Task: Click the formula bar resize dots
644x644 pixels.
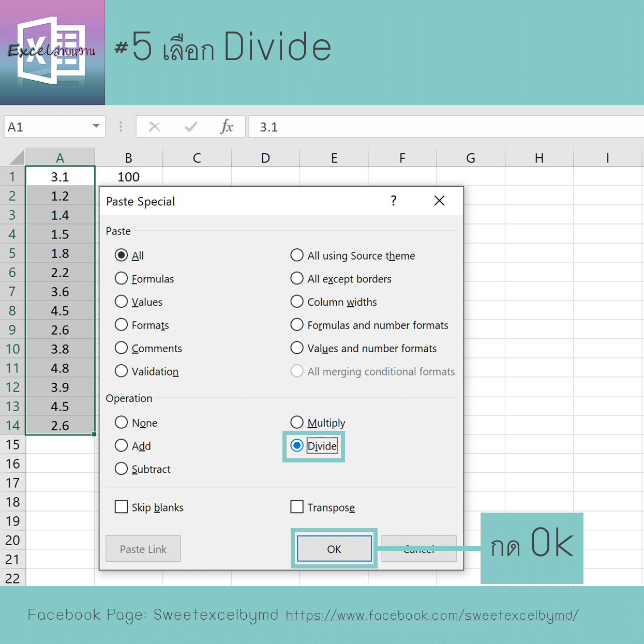Action: tap(121, 127)
